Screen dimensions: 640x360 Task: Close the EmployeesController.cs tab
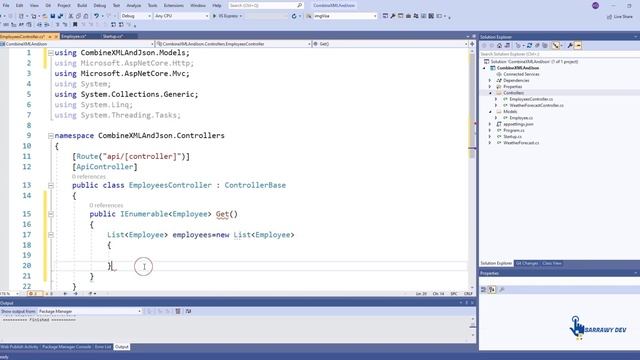coord(56,37)
